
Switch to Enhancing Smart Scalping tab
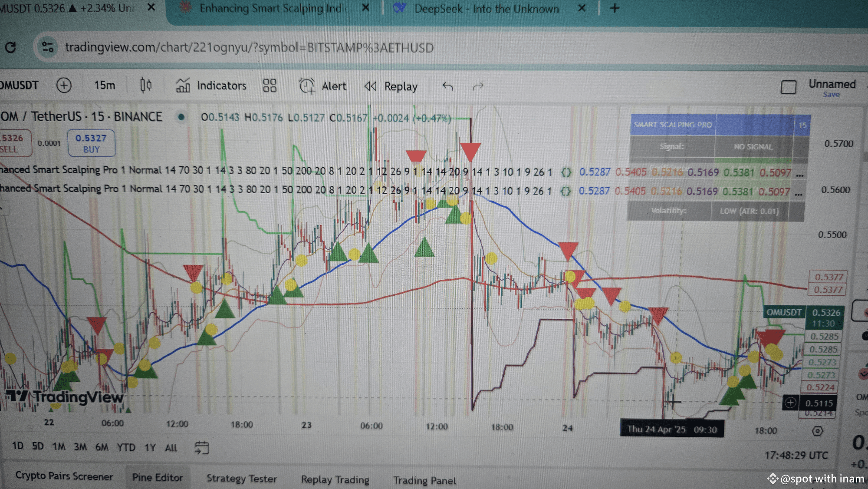coord(273,8)
